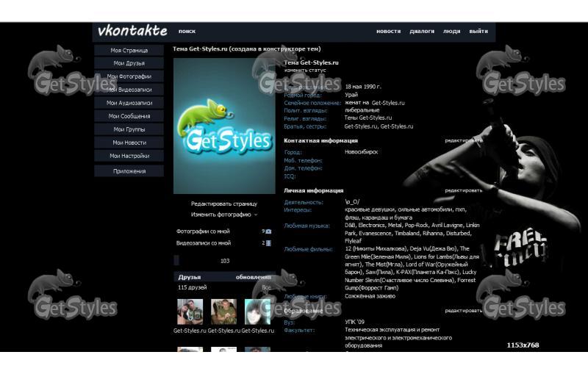Click university value УПК '09

(x=354, y=322)
